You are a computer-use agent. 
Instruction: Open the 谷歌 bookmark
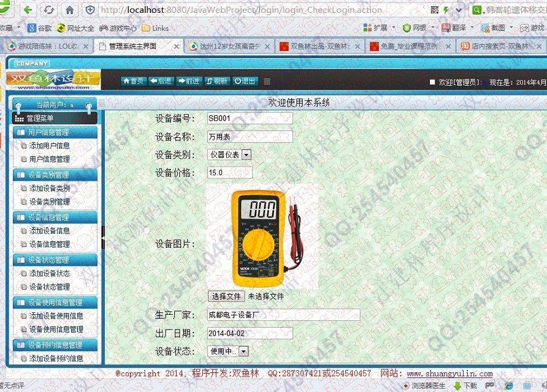(x=39, y=28)
